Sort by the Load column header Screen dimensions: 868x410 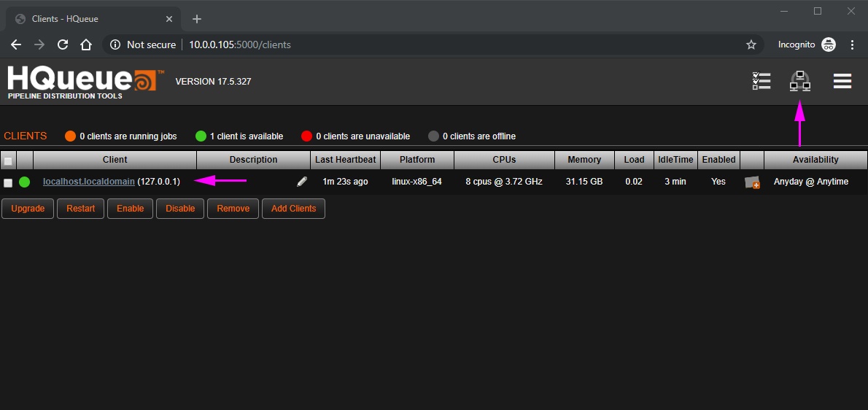click(635, 160)
